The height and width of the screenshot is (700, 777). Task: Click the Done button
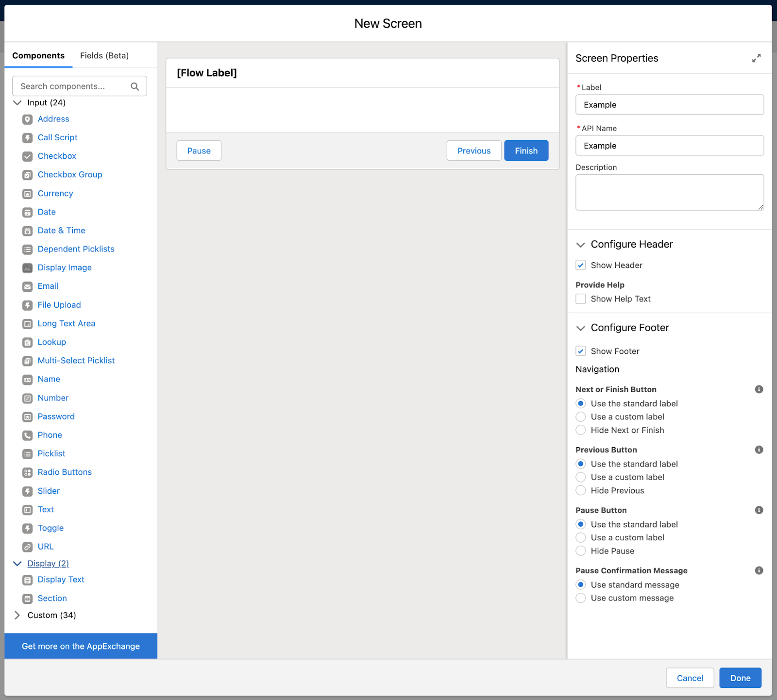coord(740,678)
